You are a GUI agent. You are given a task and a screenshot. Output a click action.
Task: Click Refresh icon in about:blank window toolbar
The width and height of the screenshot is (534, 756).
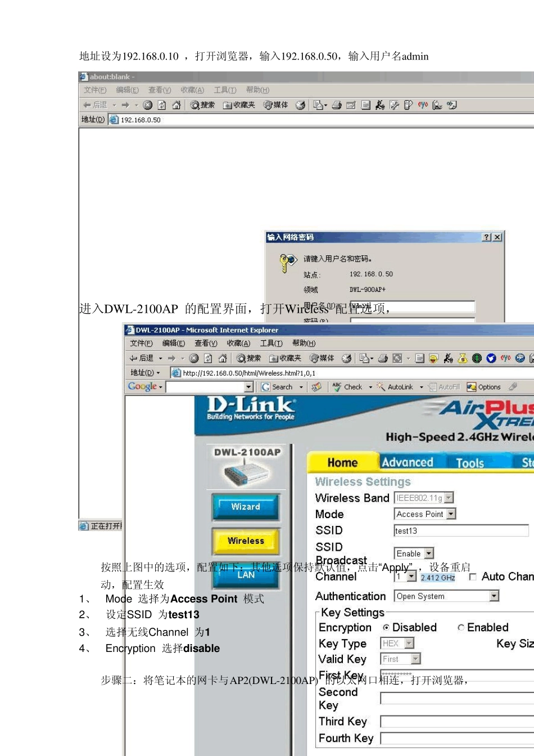[162, 105]
